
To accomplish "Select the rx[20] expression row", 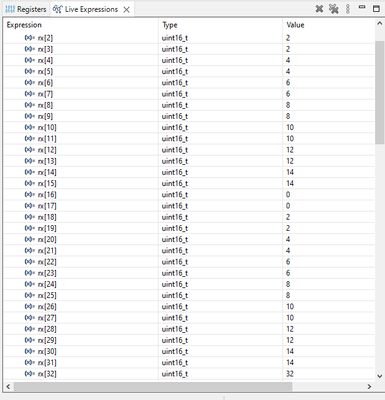I will click(189, 239).
